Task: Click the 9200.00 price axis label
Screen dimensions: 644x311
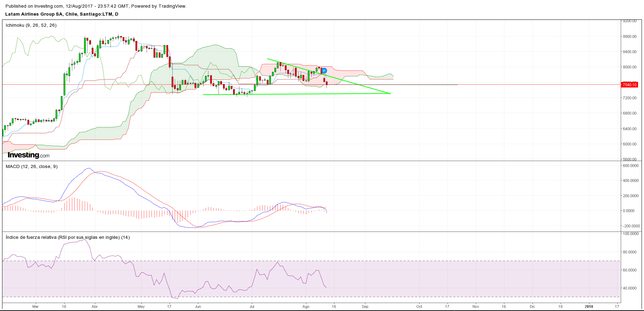Action: tap(630, 21)
